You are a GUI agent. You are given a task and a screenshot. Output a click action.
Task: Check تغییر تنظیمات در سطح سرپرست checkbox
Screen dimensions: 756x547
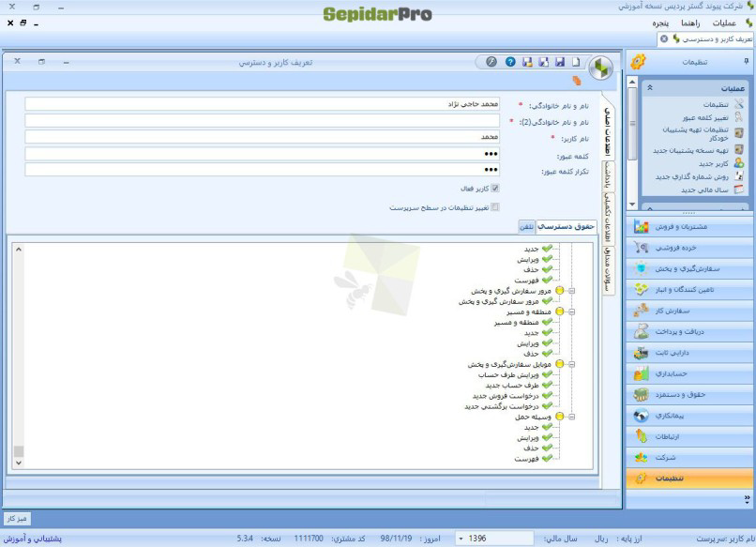(495, 207)
